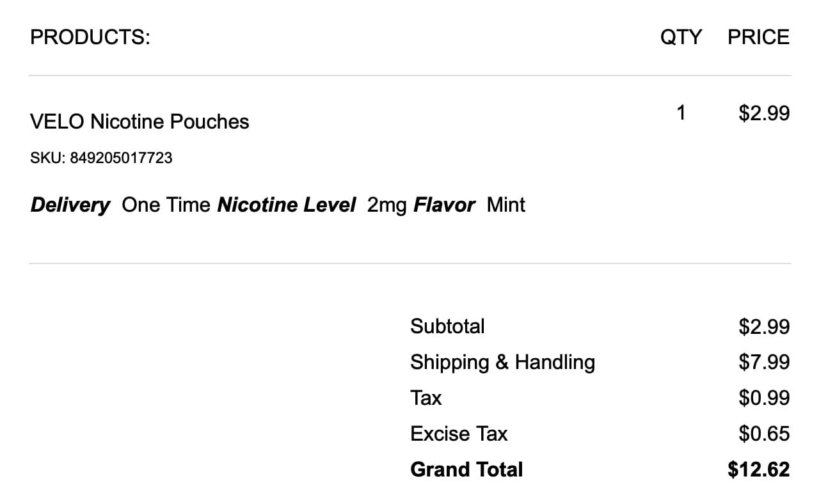
Task: Click the PRODUCTS: column header
Action: coord(90,37)
